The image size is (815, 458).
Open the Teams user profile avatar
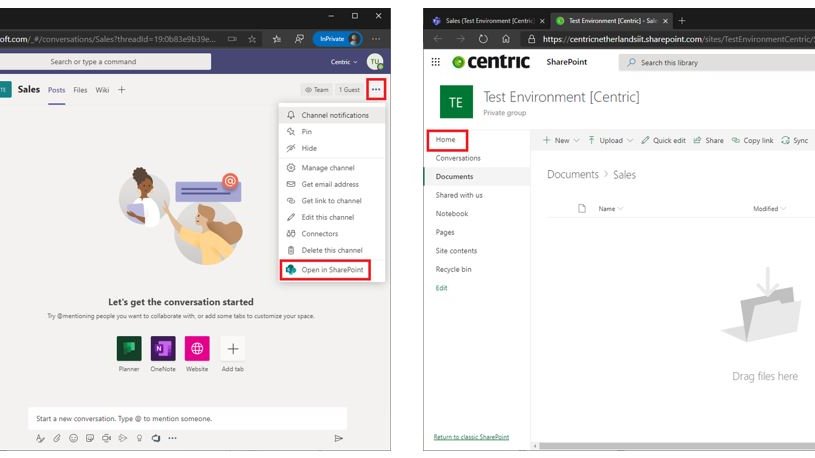pos(375,62)
